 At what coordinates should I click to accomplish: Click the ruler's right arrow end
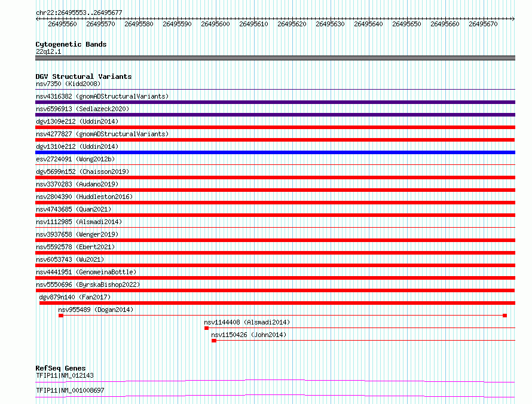click(x=513, y=19)
